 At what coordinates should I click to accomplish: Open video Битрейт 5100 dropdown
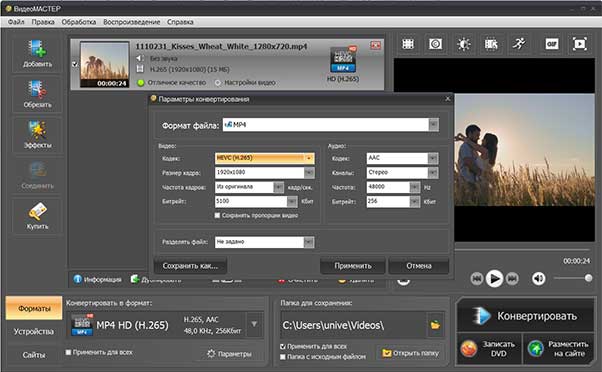[292, 201]
